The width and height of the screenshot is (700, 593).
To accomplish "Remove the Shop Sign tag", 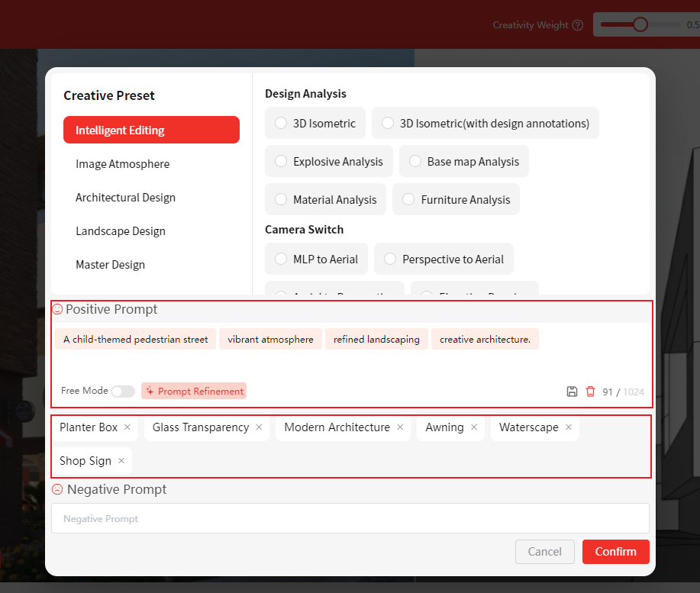I will coord(121,461).
